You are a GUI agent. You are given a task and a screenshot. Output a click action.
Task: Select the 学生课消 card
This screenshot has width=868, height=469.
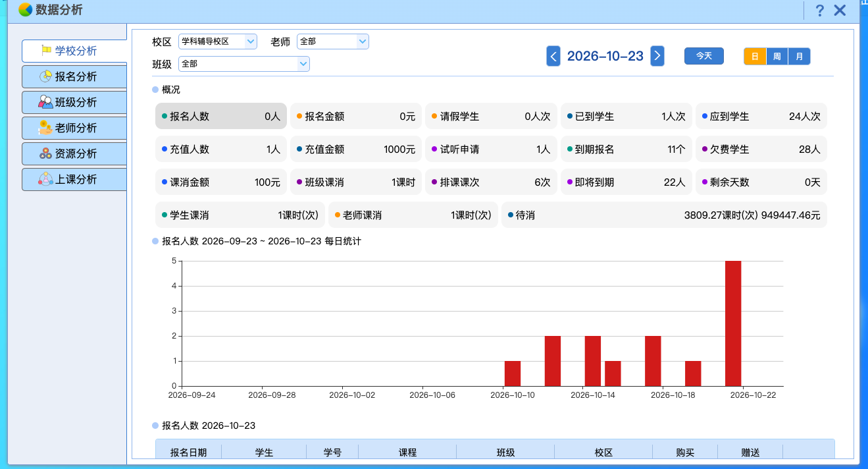(240, 215)
